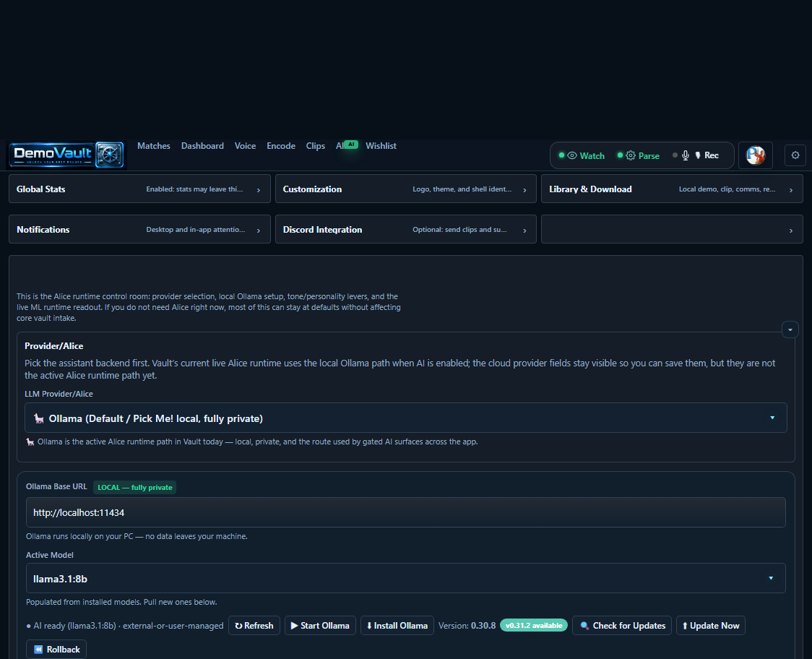This screenshot has height=659, width=812.
Task: Switch to the Voice tab
Action: 245,146
